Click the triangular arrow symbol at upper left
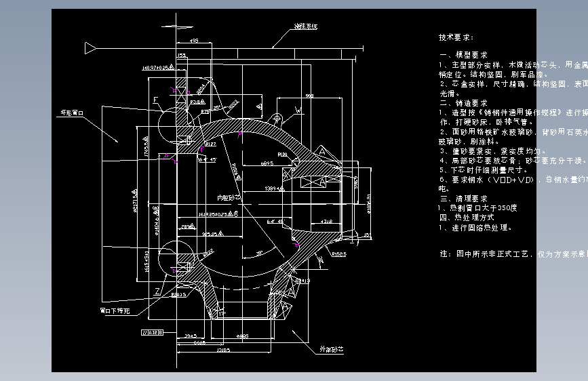The height and width of the screenshot is (381, 588). [x=90, y=48]
